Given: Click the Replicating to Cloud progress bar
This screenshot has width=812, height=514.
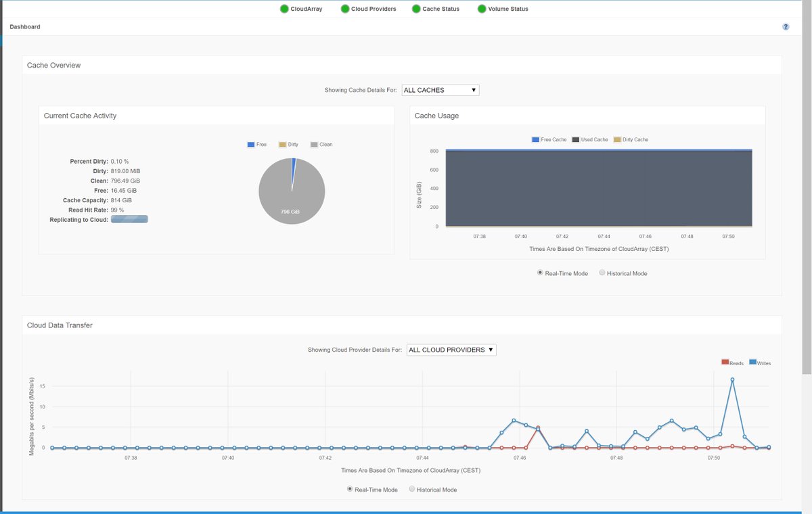Looking at the screenshot, I should (x=129, y=219).
